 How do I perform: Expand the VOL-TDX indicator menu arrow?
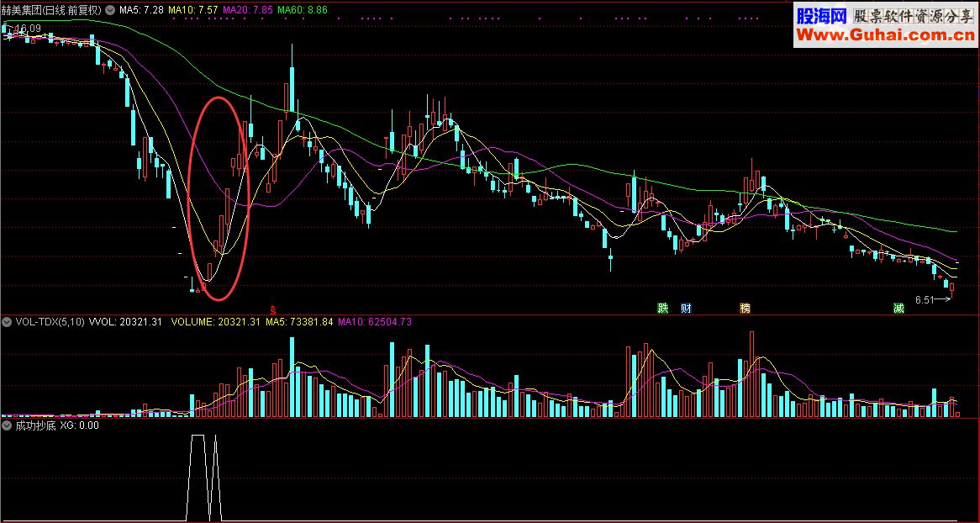[x=7, y=322]
